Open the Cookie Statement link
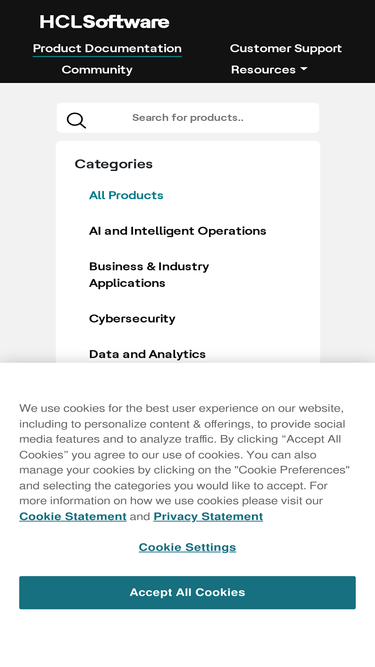 [73, 516]
